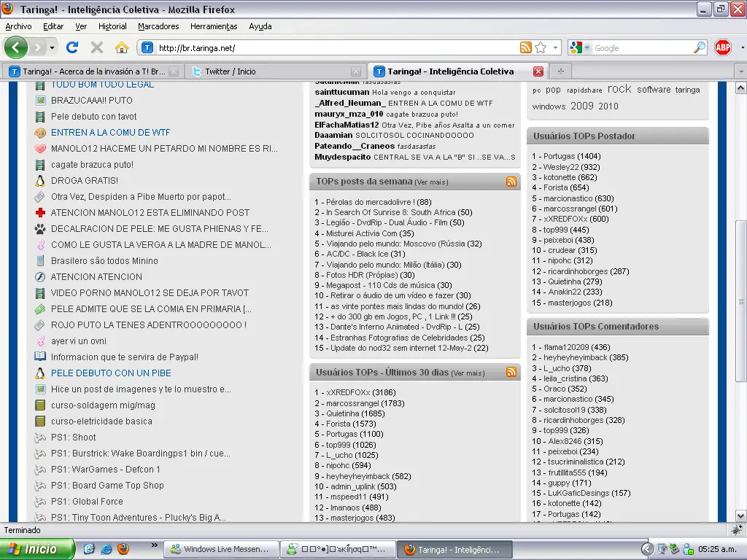Screen dimensions: 747x560
Task: Open the address bar URL dropdown arrow
Action: 555,47
